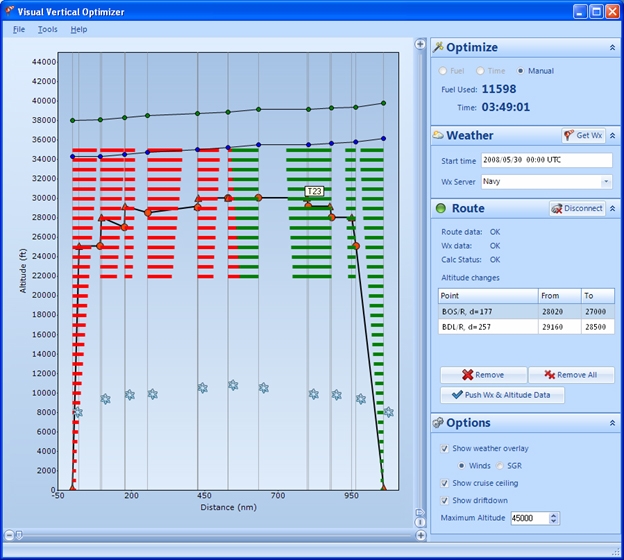
Task: Click the Start time input field
Action: 547,160
